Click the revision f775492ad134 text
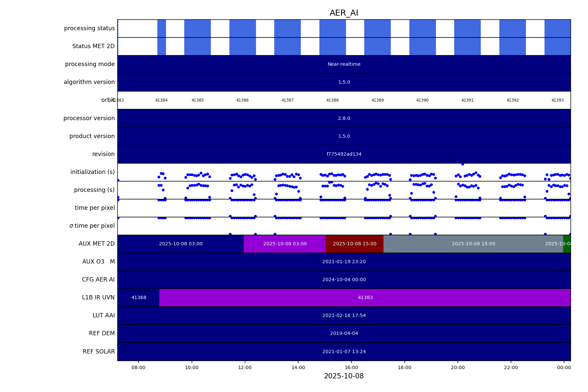 [x=344, y=154]
